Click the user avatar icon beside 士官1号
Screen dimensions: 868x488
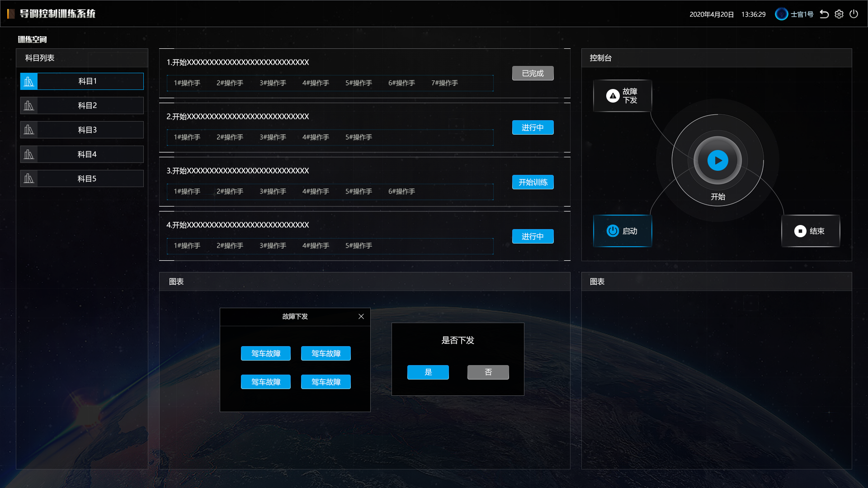781,14
